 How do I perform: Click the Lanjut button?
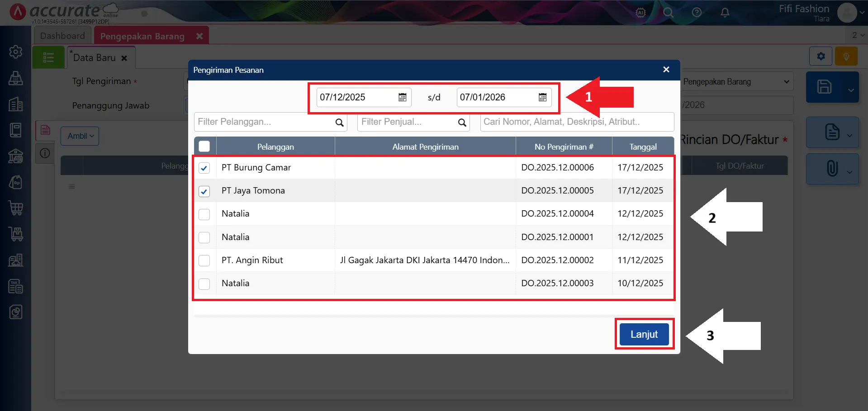point(644,334)
